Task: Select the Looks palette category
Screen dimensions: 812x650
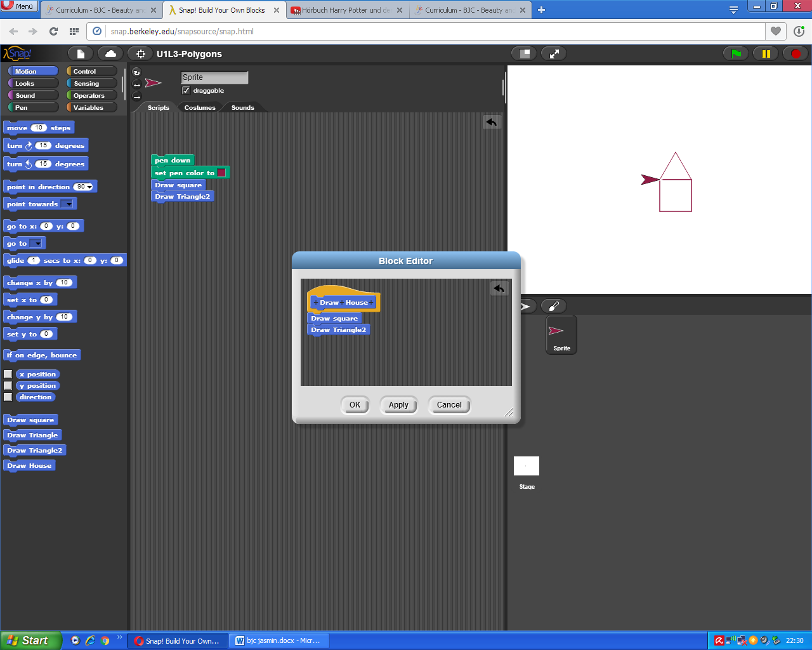Action: pyautogui.click(x=33, y=83)
